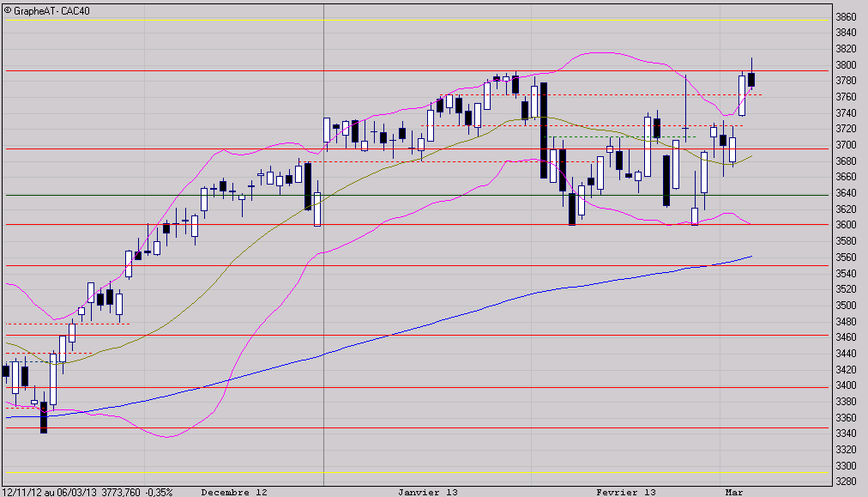
Task: Click the 3800 price scale label
Action: [846, 65]
